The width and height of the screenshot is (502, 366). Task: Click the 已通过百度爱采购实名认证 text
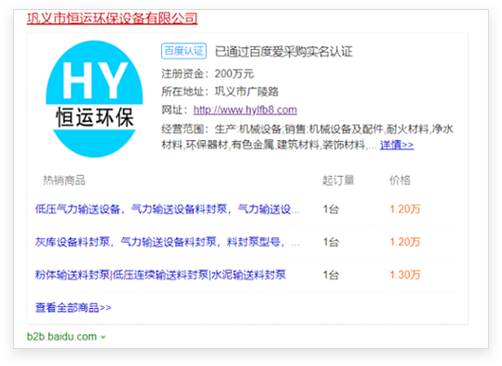[x=284, y=51]
